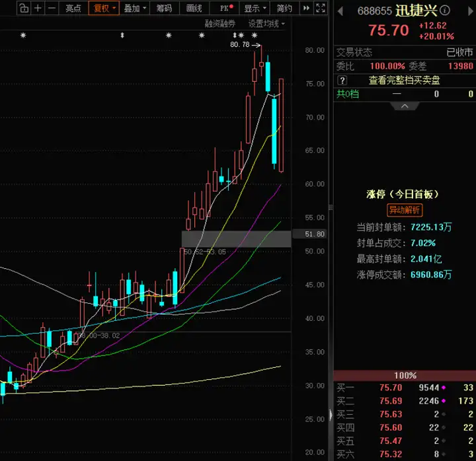
Task: Toggle the 筹码 chip distribution view
Action: click(164, 8)
